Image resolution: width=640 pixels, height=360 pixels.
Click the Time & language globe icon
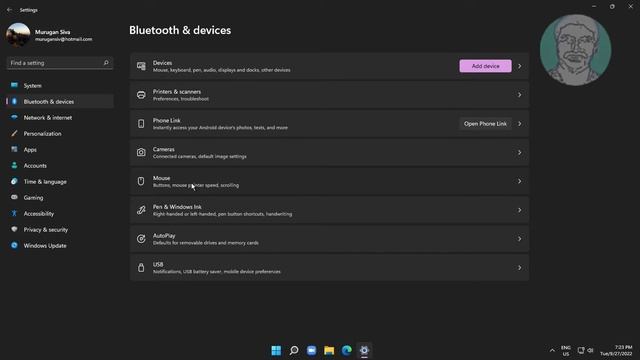pos(14,181)
